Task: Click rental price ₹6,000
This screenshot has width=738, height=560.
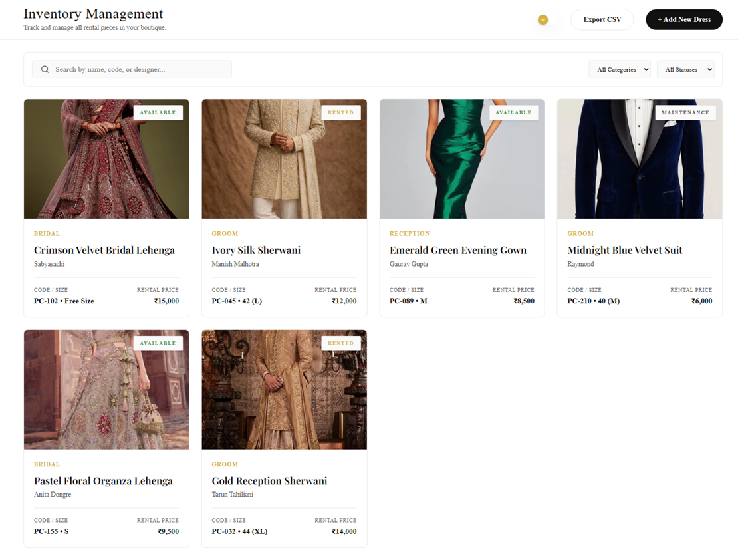Action: [x=701, y=301]
